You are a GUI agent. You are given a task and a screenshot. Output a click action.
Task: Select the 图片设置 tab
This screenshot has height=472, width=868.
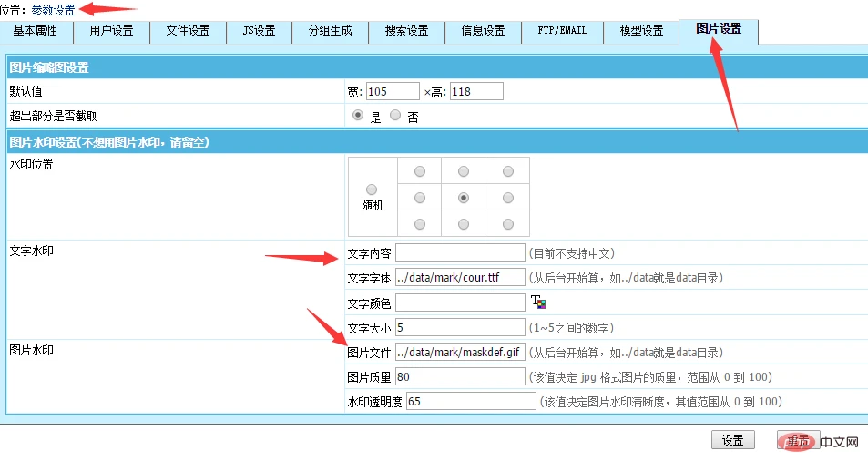tap(719, 30)
